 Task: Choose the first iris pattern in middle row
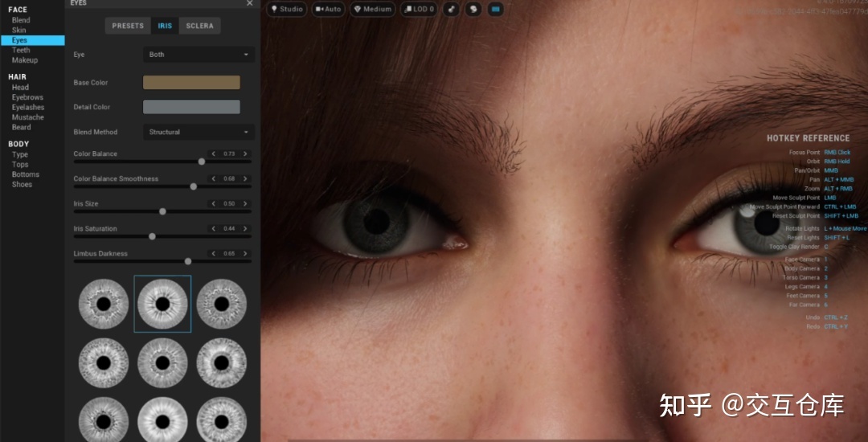pyautogui.click(x=104, y=363)
